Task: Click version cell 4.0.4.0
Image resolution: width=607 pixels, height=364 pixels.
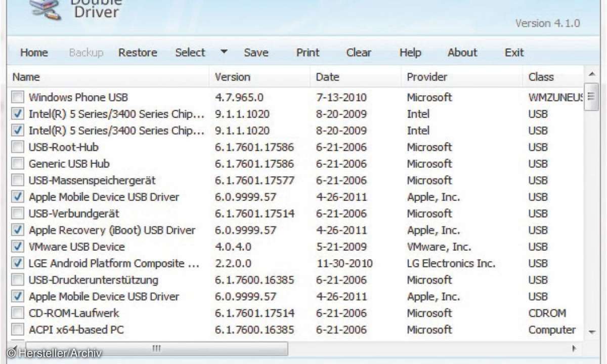Action: tap(233, 247)
